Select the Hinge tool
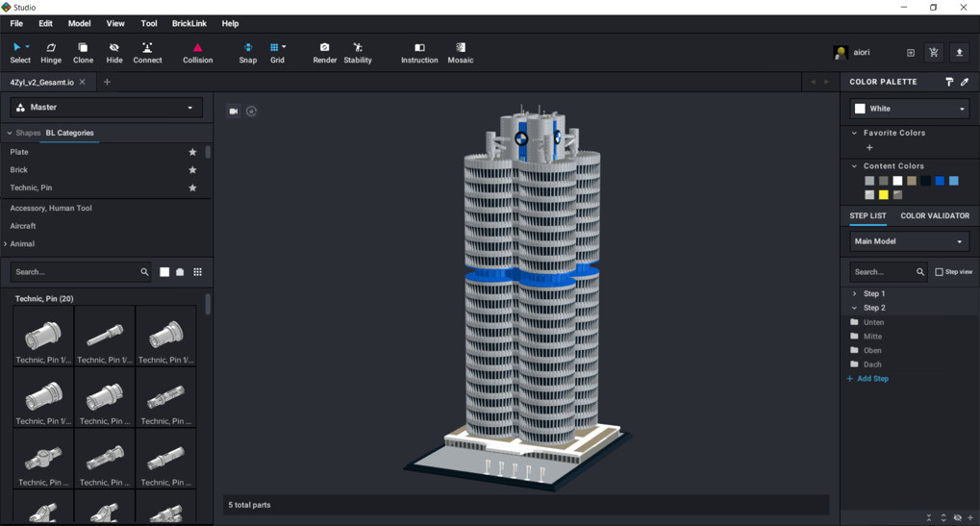Screen dimensions: 980x526 [x=51, y=52]
